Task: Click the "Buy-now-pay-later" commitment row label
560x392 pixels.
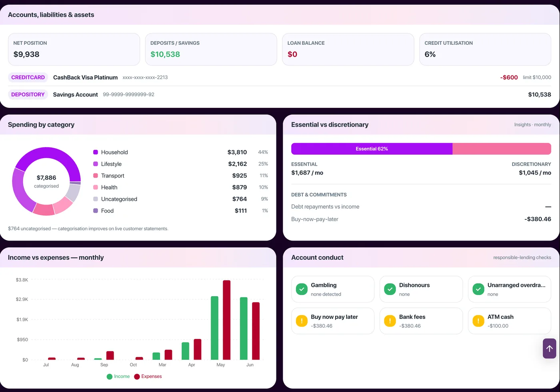Action: click(315, 219)
